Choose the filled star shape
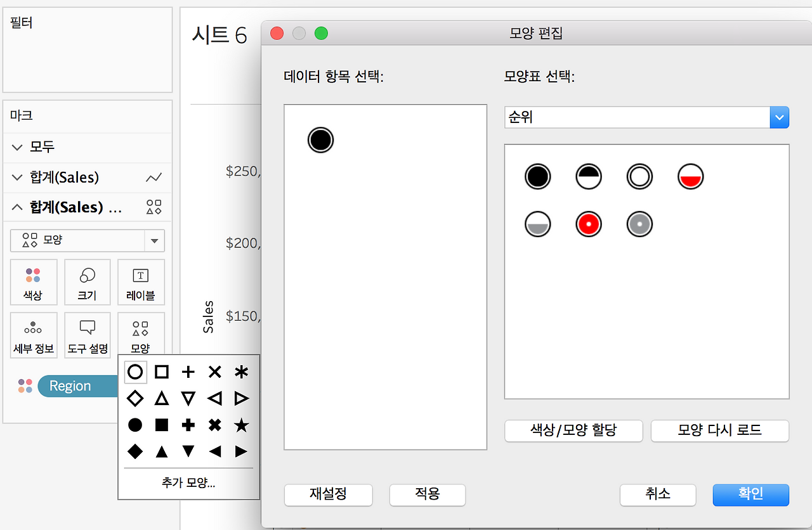 [x=241, y=425]
